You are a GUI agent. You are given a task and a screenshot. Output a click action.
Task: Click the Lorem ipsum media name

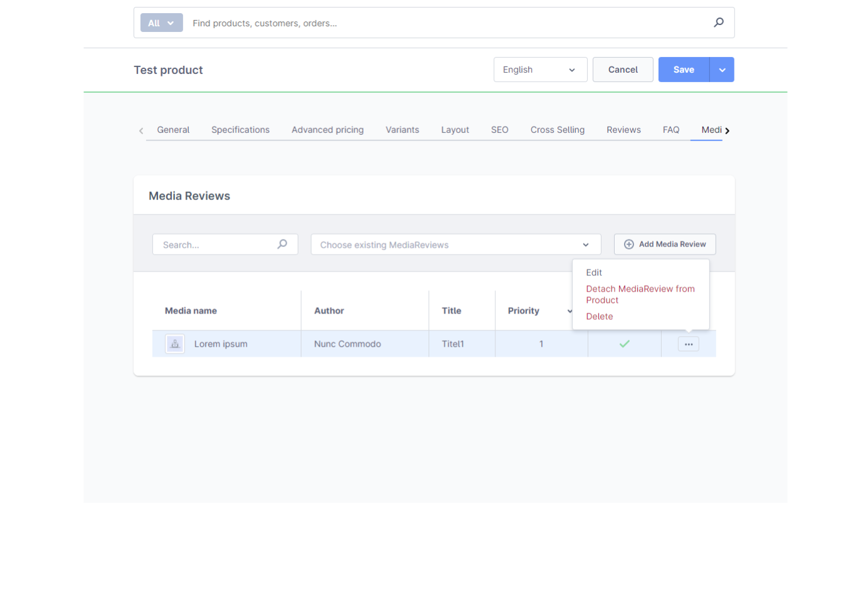click(221, 344)
